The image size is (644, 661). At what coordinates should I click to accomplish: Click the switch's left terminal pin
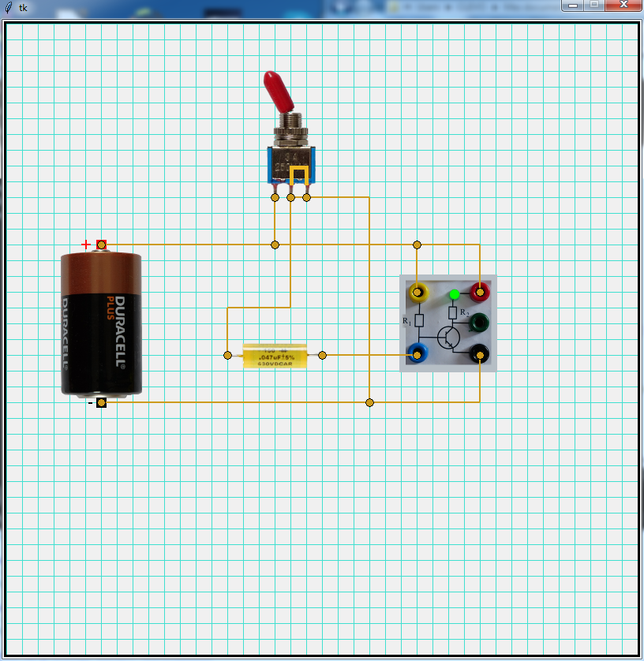[275, 197]
